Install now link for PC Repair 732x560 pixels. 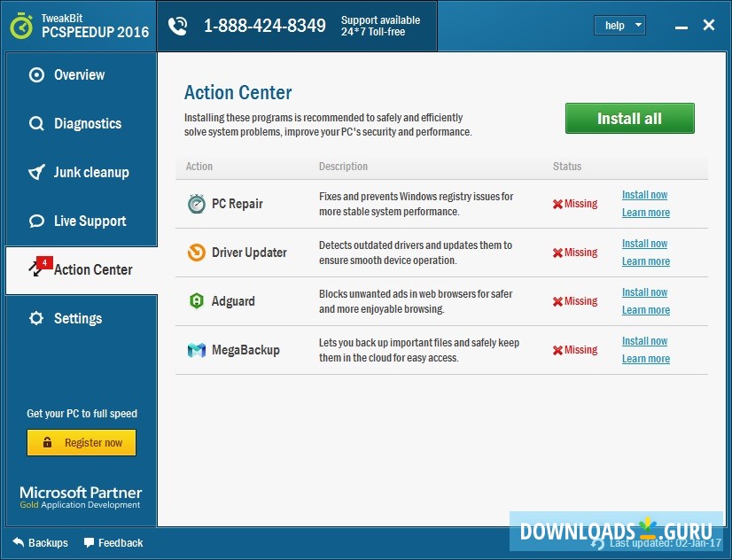click(644, 195)
